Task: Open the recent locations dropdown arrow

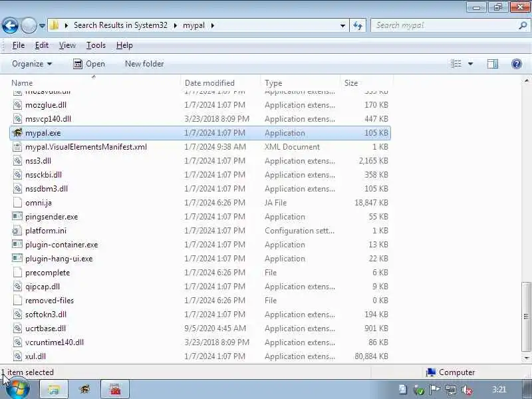Action: [x=42, y=25]
